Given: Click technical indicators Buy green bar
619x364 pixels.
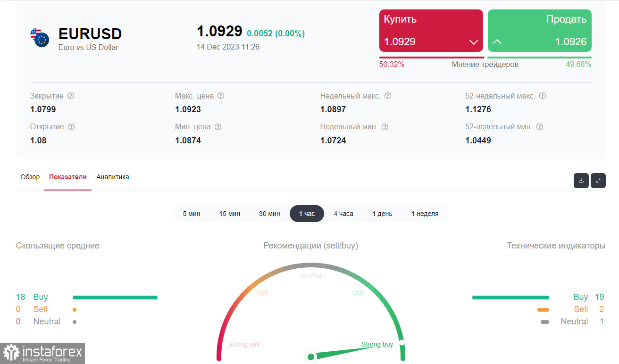Looking at the screenshot, I should tap(510, 298).
